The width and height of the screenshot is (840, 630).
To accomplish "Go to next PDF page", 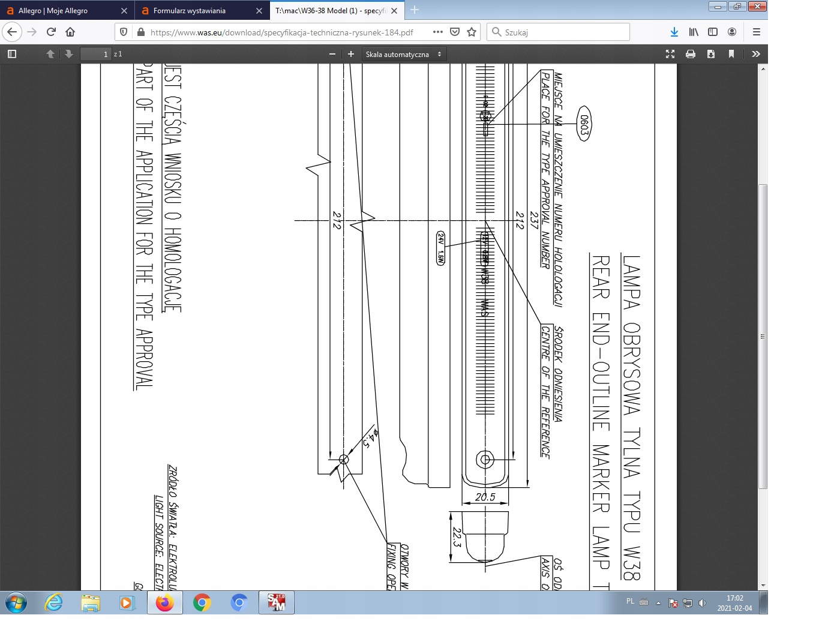I will point(69,54).
